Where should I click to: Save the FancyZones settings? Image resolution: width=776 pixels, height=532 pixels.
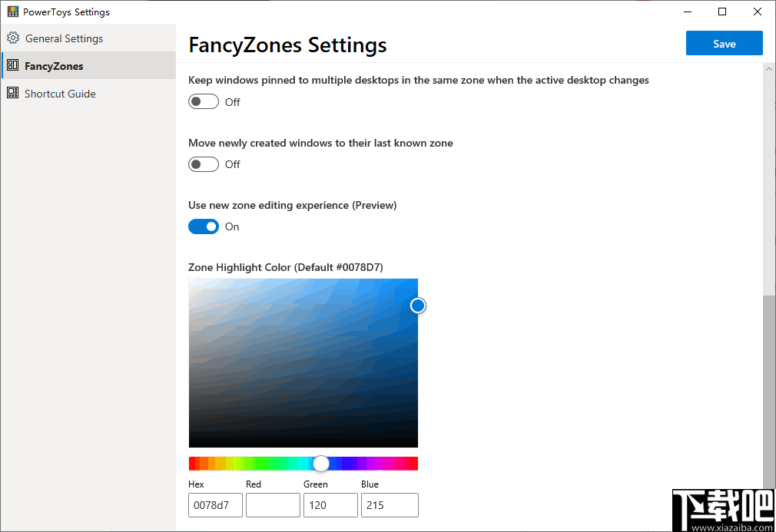coord(724,44)
